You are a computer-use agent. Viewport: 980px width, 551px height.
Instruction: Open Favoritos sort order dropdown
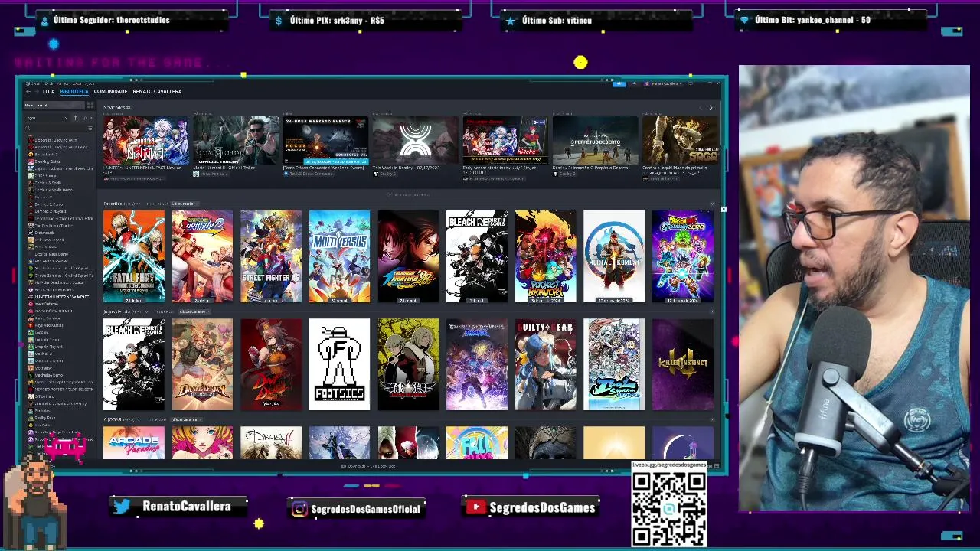[x=185, y=204]
